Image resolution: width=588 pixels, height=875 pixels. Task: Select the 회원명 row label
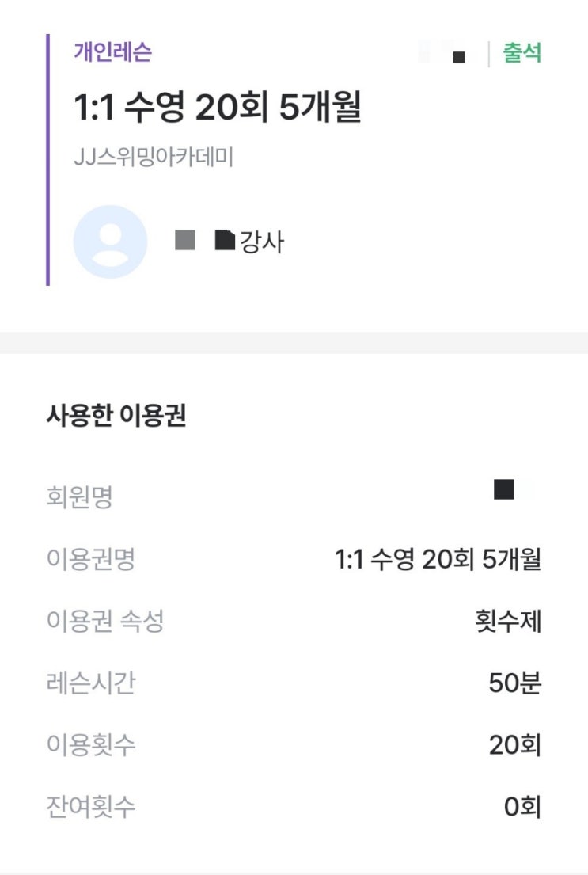pyautogui.click(x=79, y=496)
